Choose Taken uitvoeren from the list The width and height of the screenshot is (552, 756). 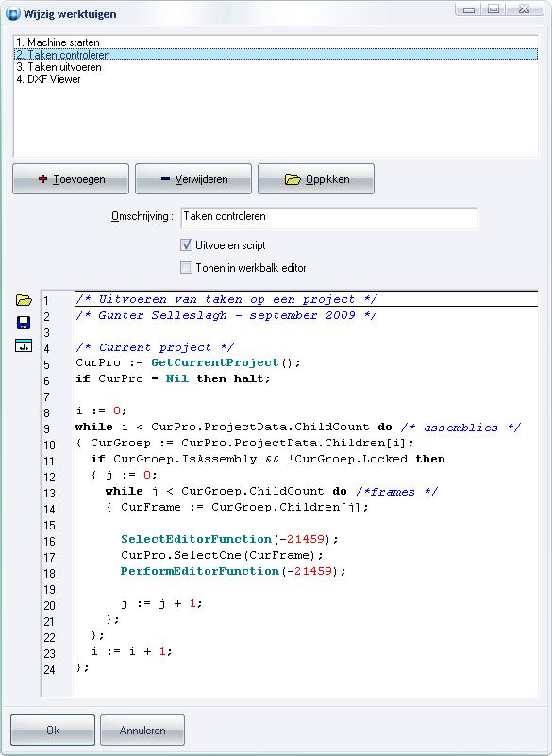pyautogui.click(x=276, y=67)
